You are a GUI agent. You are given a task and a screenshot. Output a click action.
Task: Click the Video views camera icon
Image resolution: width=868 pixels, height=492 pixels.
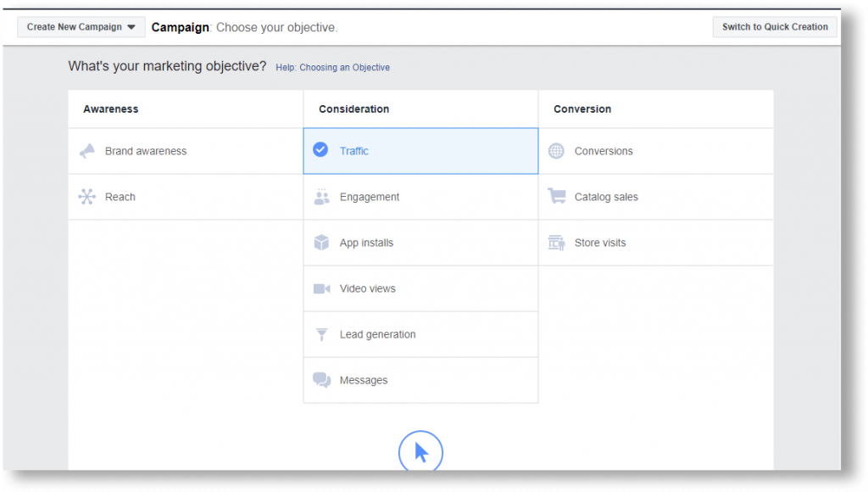point(321,288)
